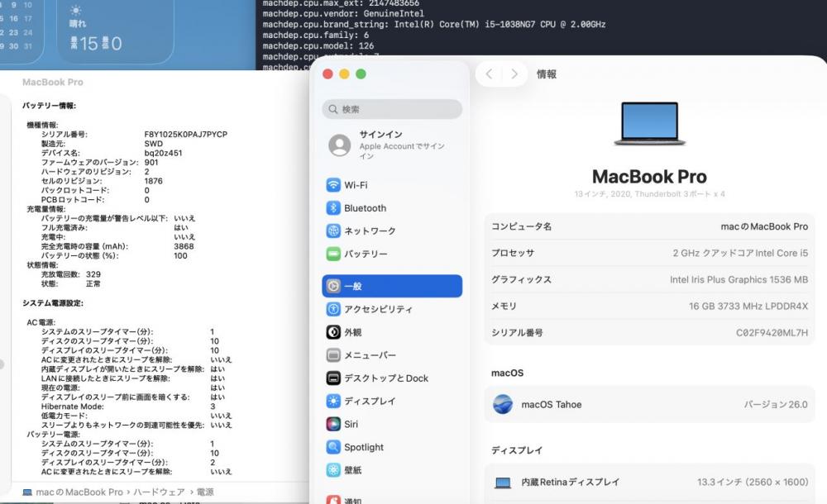
Task: Open the ディスプレイ sidebar icon
Action: pyautogui.click(x=333, y=402)
